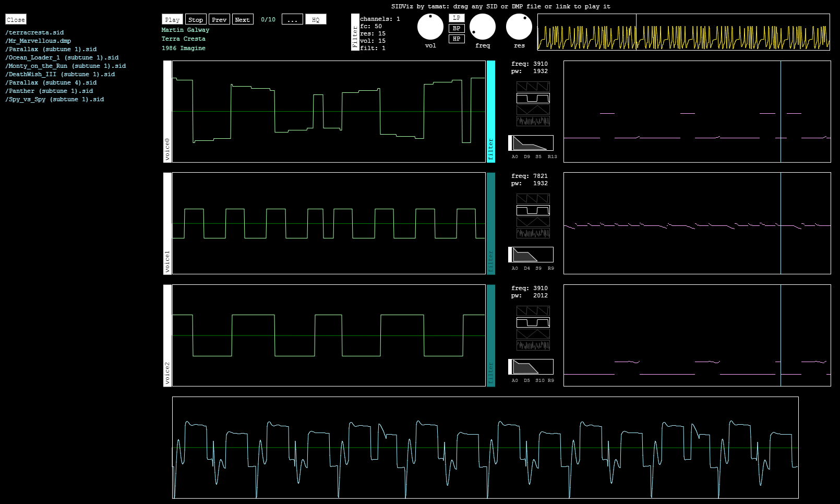Image resolution: width=840 pixels, height=504 pixels.
Task: Load DeathWish_III (subtune 1).sid
Action: (60, 74)
